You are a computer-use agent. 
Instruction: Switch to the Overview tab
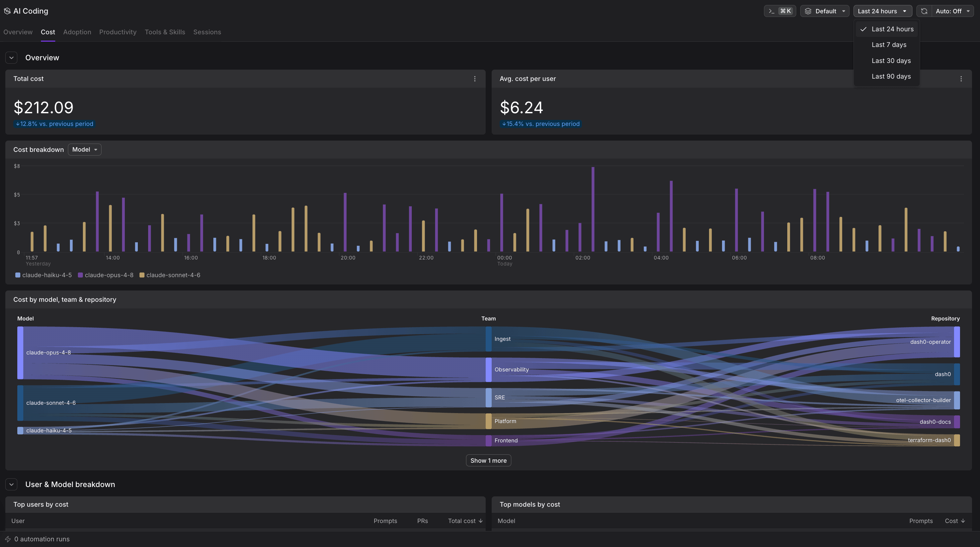[x=18, y=32]
